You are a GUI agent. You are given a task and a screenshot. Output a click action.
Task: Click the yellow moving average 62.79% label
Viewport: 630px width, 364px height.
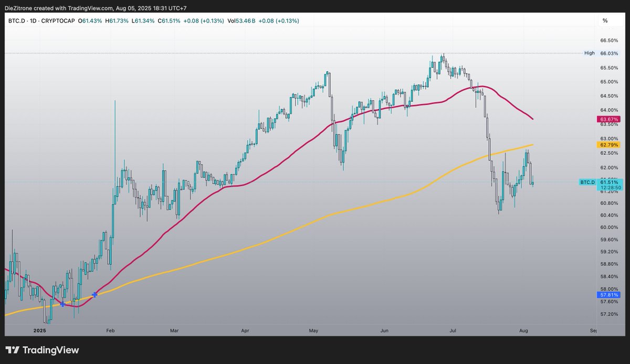click(x=608, y=144)
